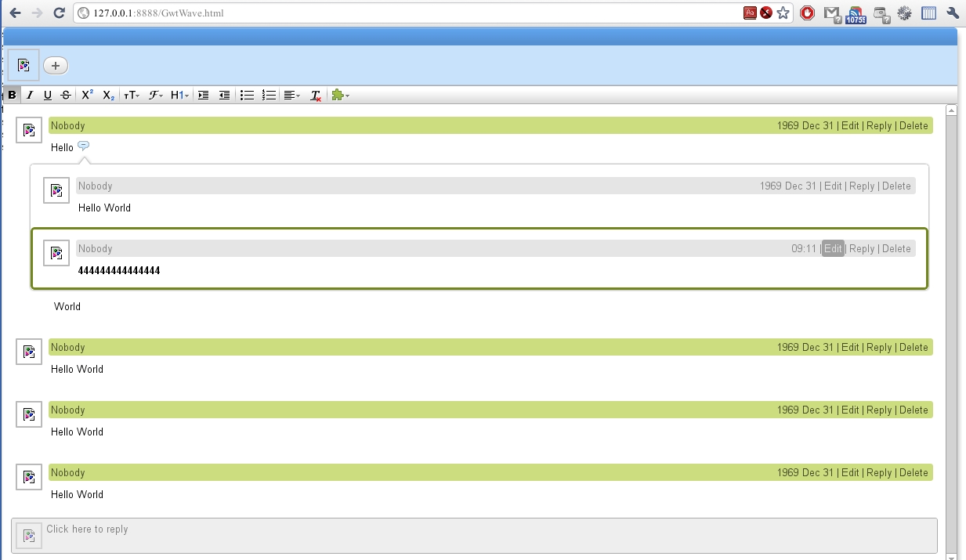
Task: Click the inline reply bubble after Hello
Action: [x=84, y=146]
